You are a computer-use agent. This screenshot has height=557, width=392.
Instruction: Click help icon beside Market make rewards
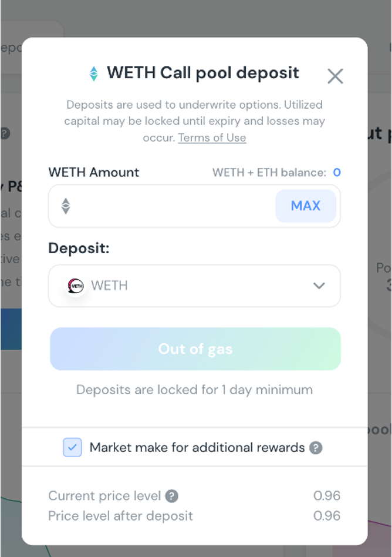[316, 448]
